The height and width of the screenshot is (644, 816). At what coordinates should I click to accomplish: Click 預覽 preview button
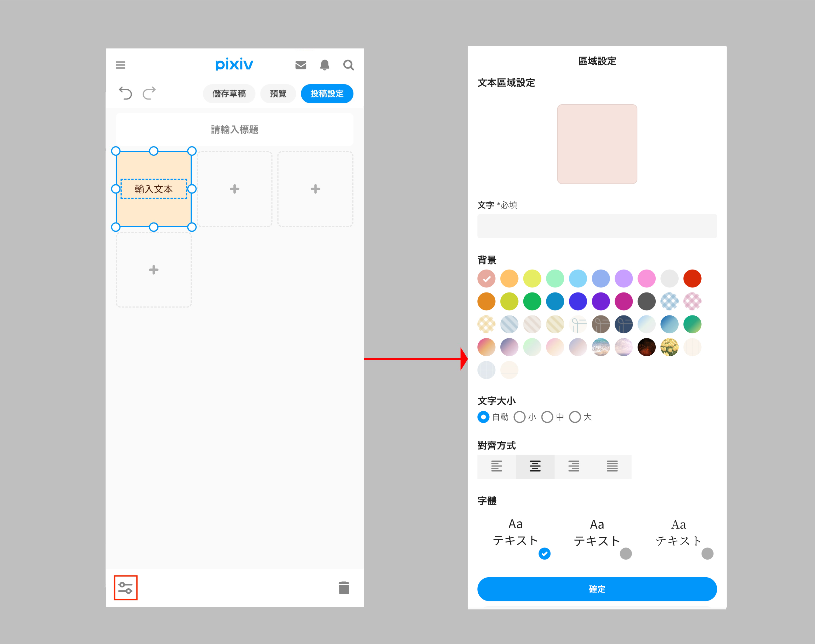point(278,94)
